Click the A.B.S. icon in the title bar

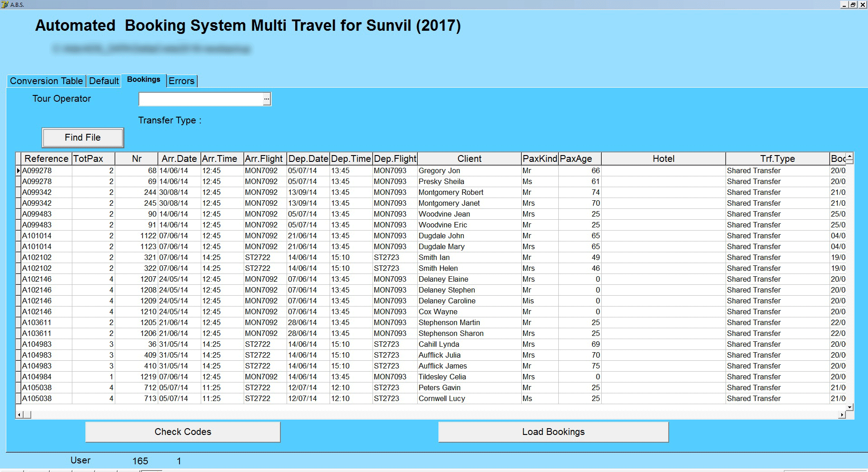coord(6,5)
